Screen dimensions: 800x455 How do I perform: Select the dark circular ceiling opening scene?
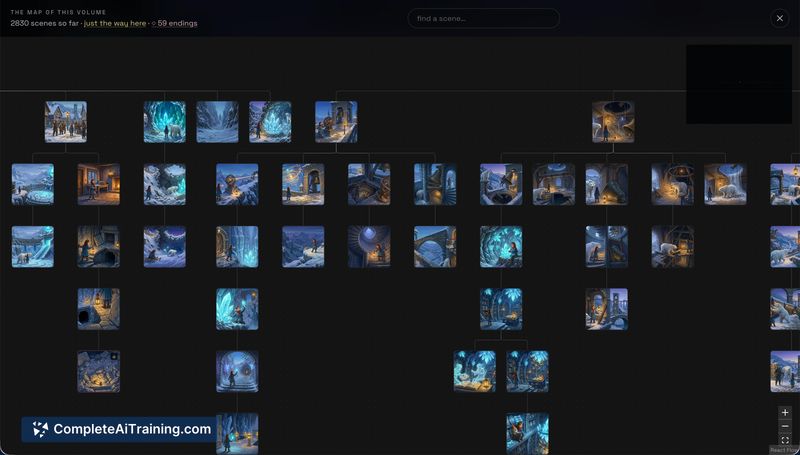(613, 122)
